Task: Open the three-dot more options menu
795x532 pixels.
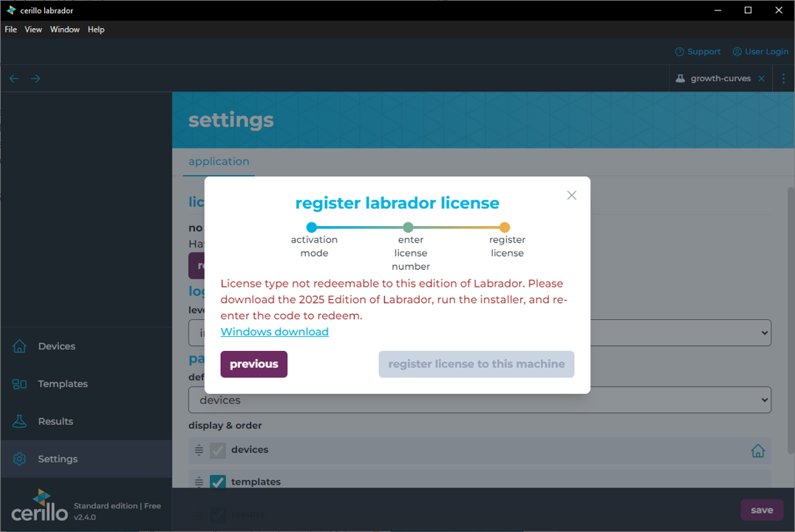Action: click(783, 78)
